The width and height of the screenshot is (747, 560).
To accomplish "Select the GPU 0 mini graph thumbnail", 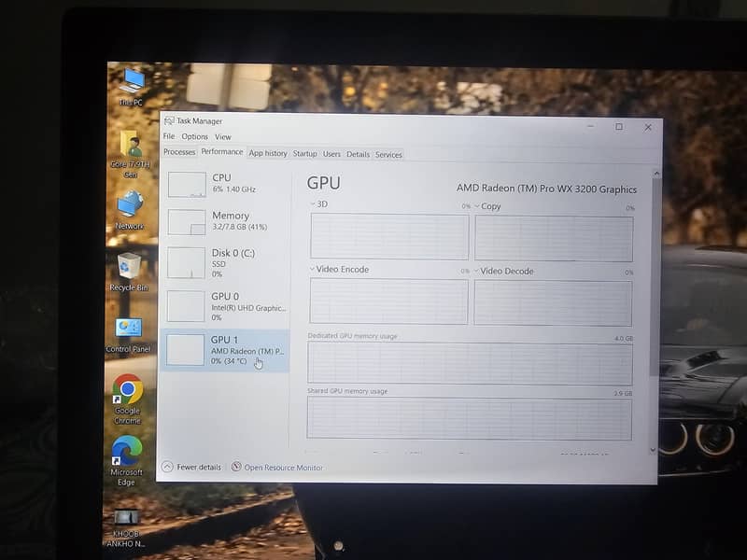I will (185, 306).
